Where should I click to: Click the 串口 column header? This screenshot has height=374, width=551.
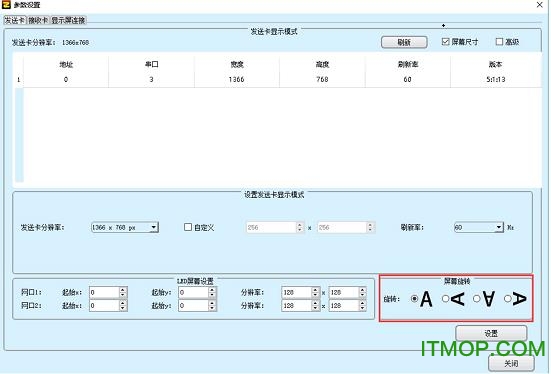(151, 64)
